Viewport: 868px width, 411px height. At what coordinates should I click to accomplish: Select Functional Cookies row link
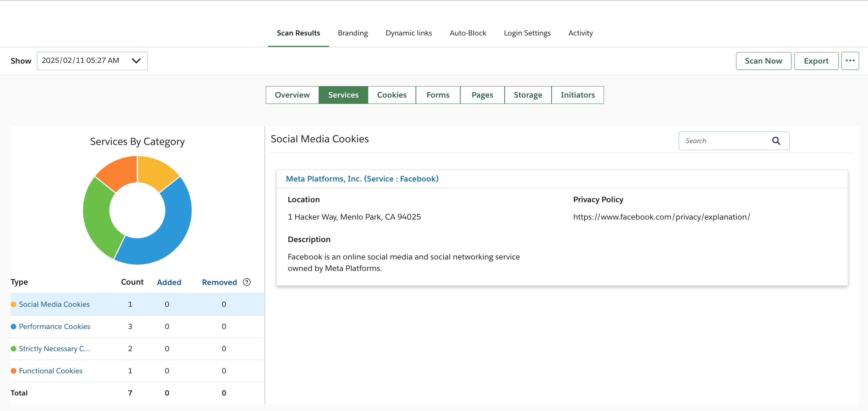(x=51, y=371)
